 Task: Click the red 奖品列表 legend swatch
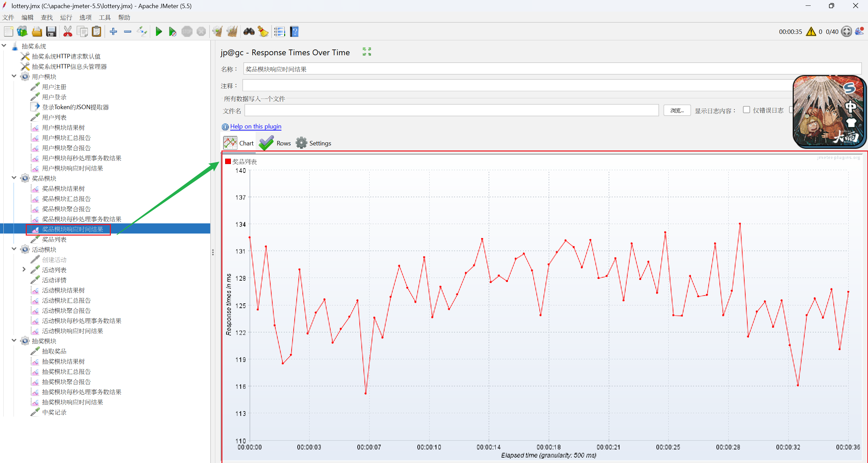[228, 162]
